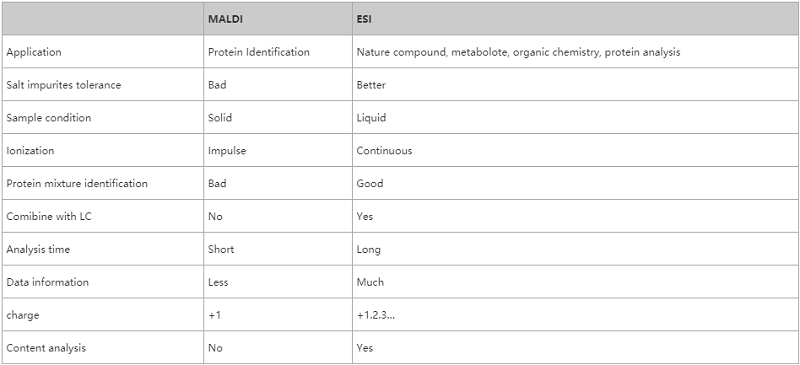Select the Application row label
Image resolution: width=800 pixels, height=365 pixels.
click(34, 52)
